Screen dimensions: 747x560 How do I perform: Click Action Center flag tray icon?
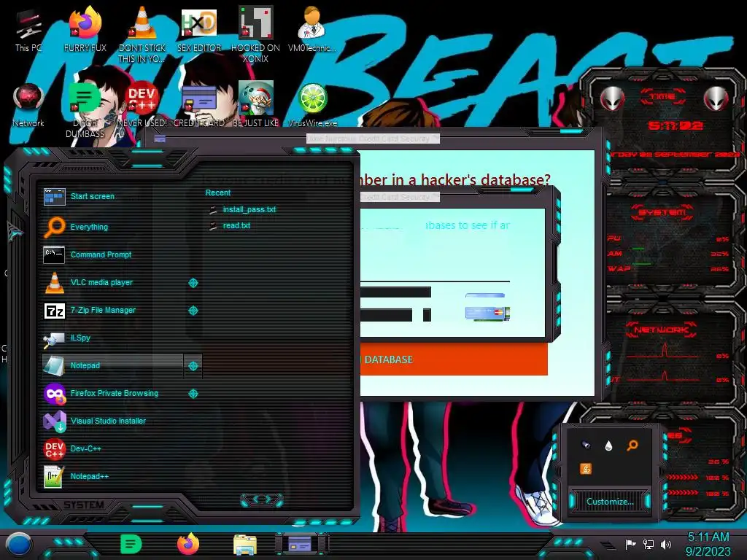(631, 544)
